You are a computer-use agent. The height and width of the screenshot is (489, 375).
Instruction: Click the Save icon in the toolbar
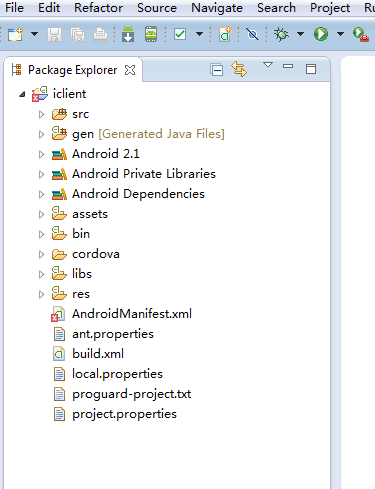click(x=54, y=34)
